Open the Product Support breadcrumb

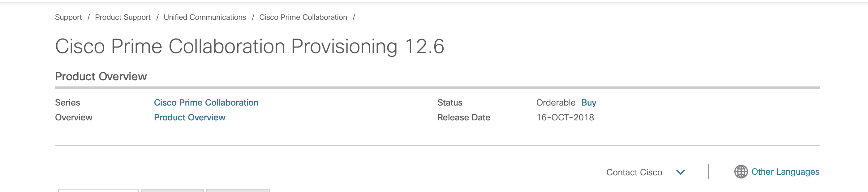pos(123,17)
